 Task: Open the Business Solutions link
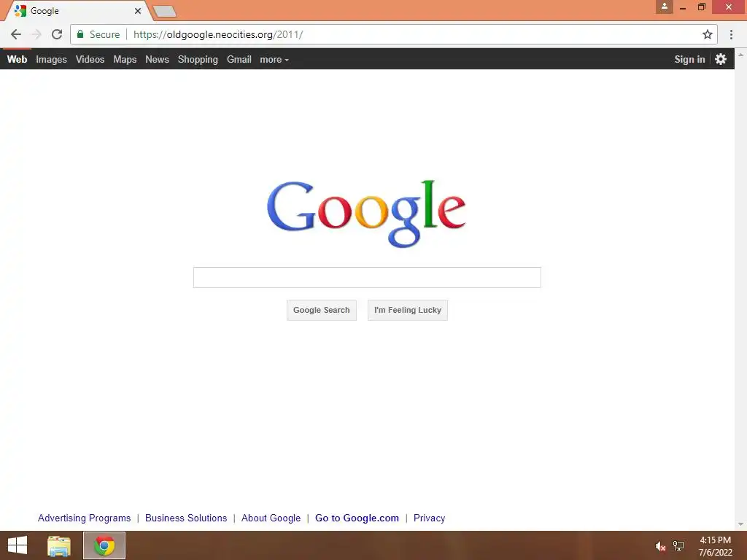(186, 518)
